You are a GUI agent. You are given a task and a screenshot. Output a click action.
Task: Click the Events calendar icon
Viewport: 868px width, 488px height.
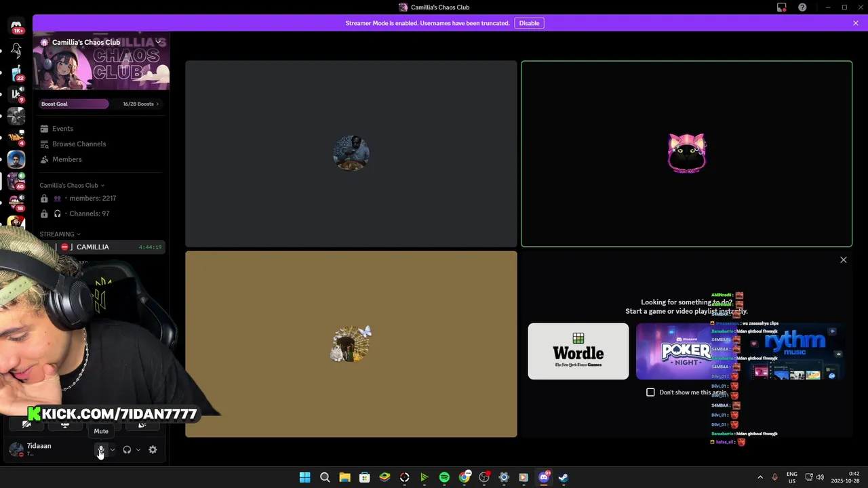[x=44, y=129]
